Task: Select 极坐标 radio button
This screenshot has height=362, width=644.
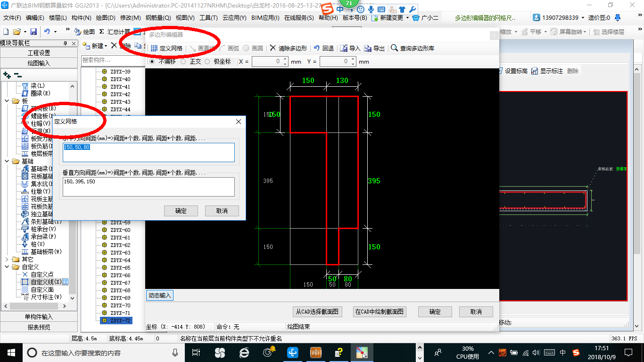Action: 207,61
